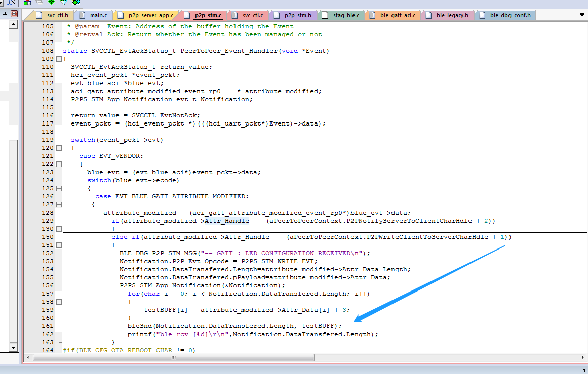Click the file icon on svc_ctl.h tab

point(39,15)
